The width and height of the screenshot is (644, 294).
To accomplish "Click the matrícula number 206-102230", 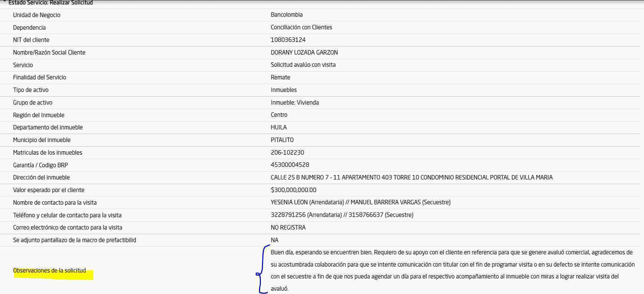I will (x=287, y=153).
